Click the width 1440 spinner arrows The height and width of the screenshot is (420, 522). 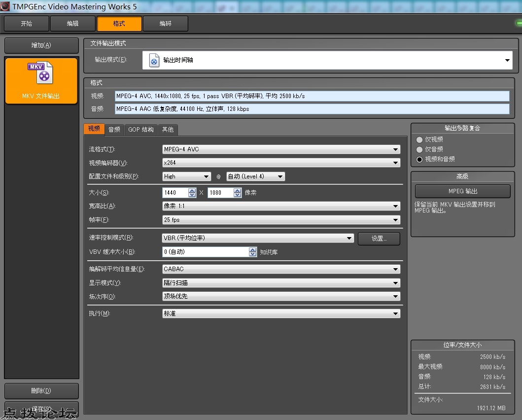pyautogui.click(x=192, y=193)
